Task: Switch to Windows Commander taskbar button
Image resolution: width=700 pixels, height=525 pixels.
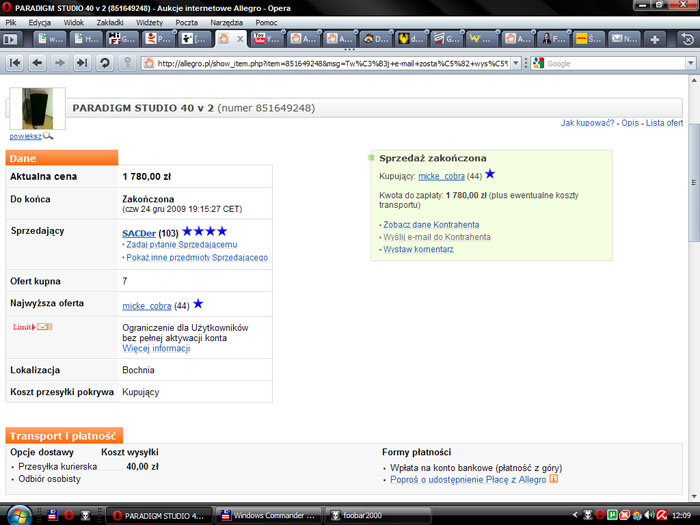Action: (x=269, y=516)
